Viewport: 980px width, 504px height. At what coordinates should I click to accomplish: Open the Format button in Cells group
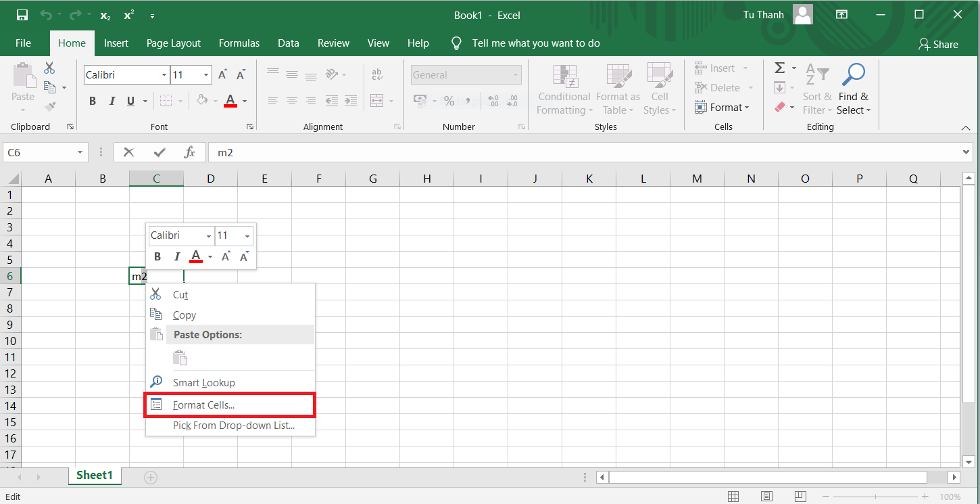click(722, 108)
